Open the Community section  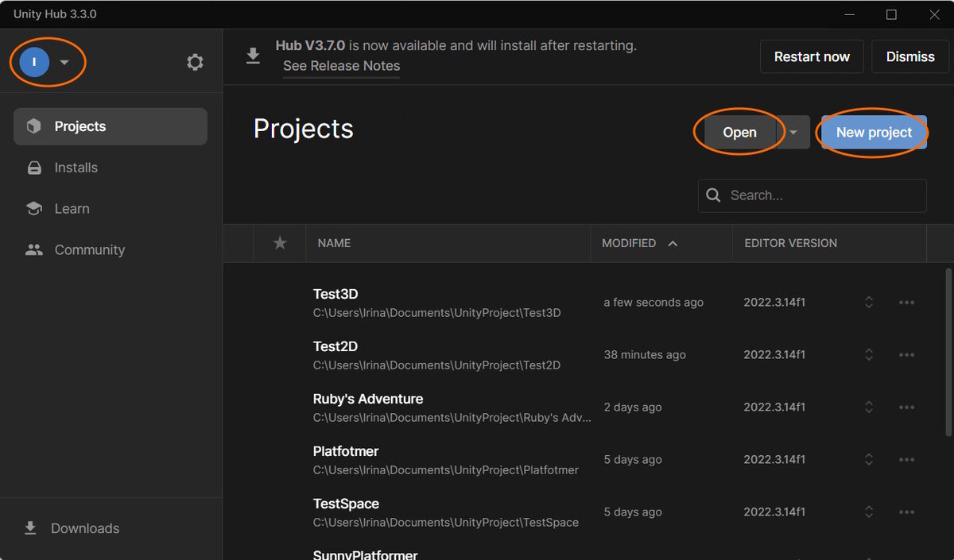[x=89, y=250]
